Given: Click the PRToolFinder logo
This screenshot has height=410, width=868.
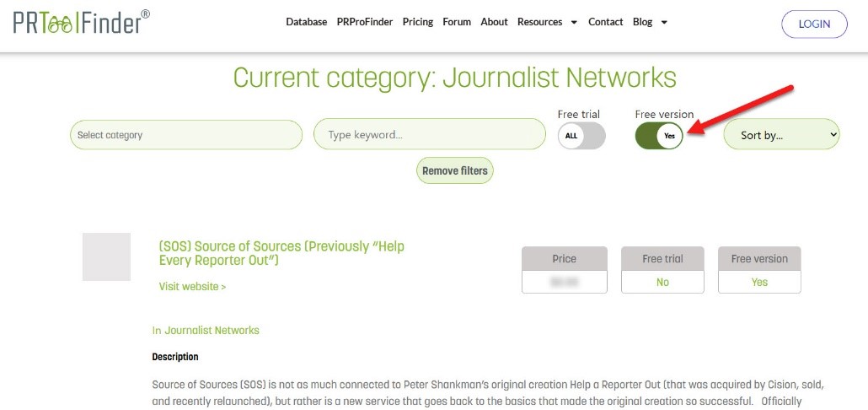Looking at the screenshot, I should 82,22.
